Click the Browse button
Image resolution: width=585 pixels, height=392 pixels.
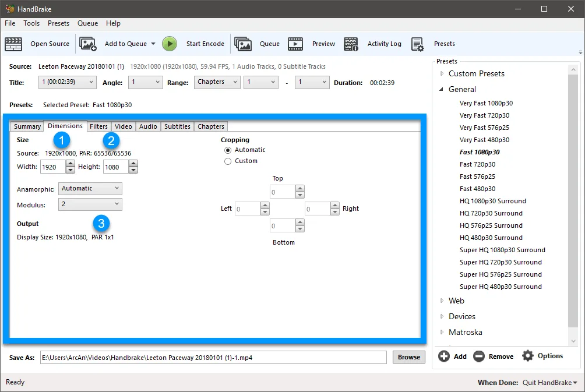408,357
